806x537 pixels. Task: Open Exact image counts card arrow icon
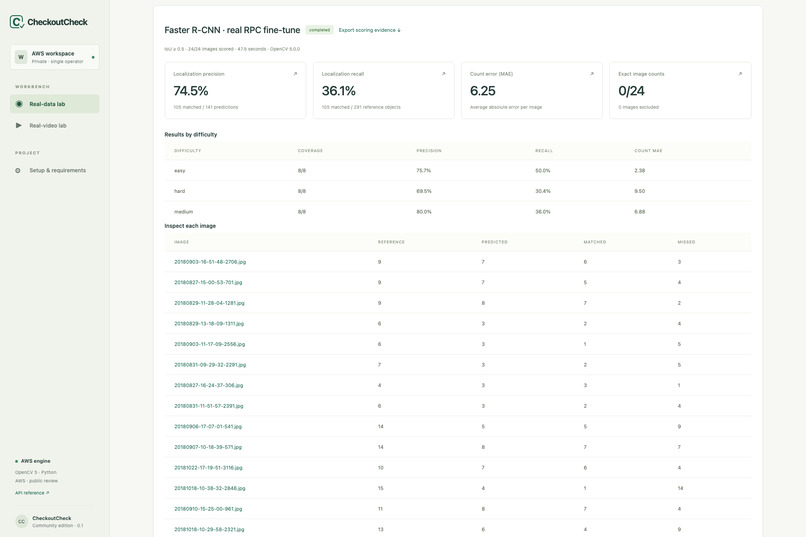(x=740, y=74)
